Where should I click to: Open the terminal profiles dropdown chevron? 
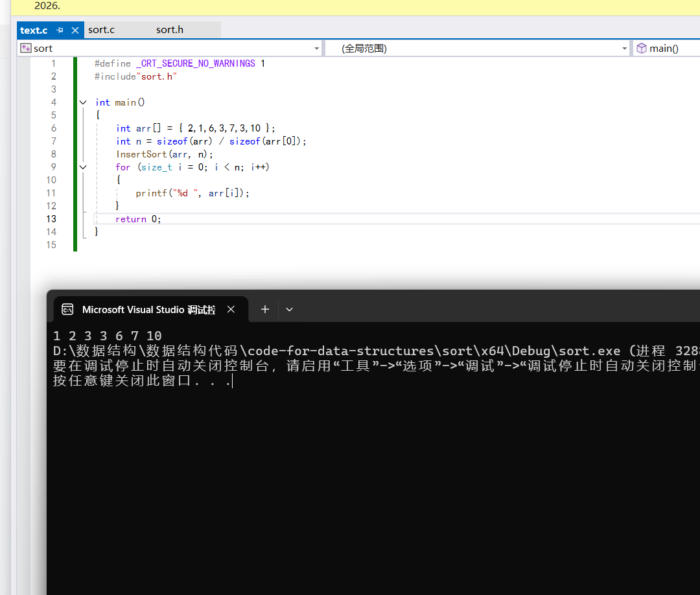(289, 309)
